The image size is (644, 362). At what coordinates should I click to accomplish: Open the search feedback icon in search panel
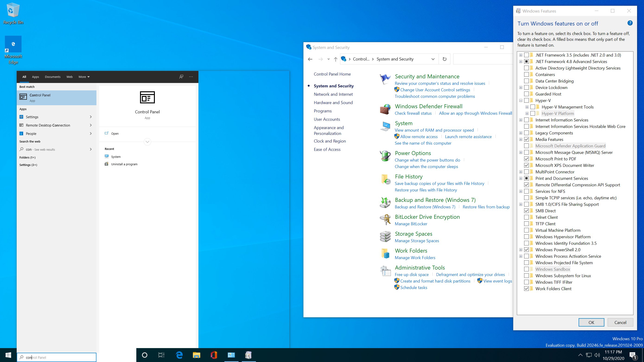point(181,77)
